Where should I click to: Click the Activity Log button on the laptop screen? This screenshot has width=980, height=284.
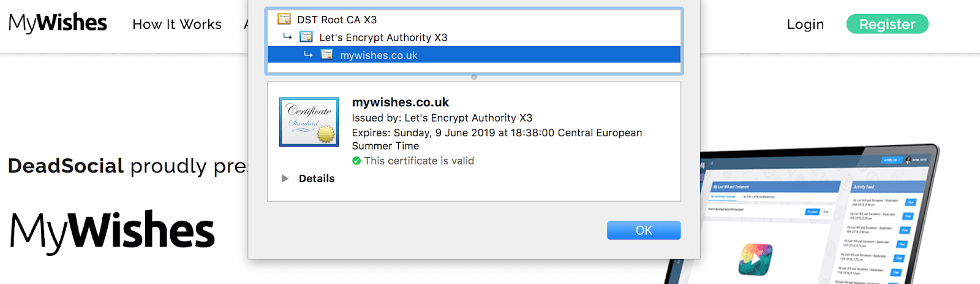892,160
